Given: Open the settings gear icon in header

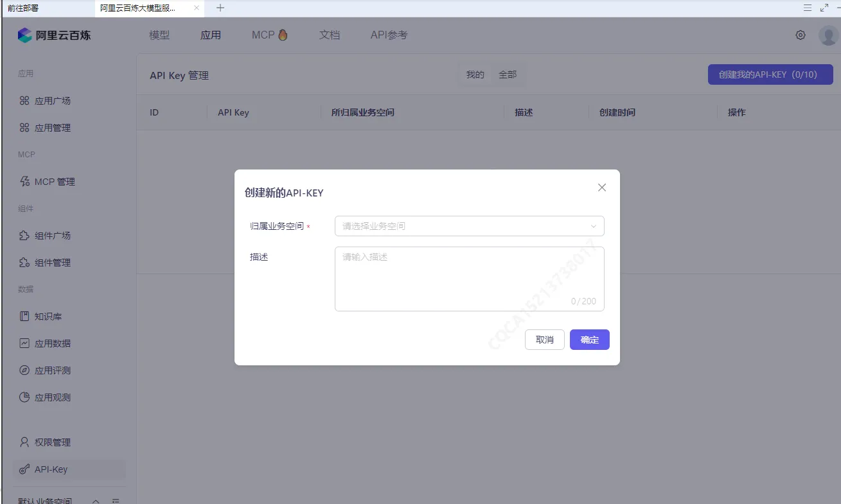Looking at the screenshot, I should [801, 35].
